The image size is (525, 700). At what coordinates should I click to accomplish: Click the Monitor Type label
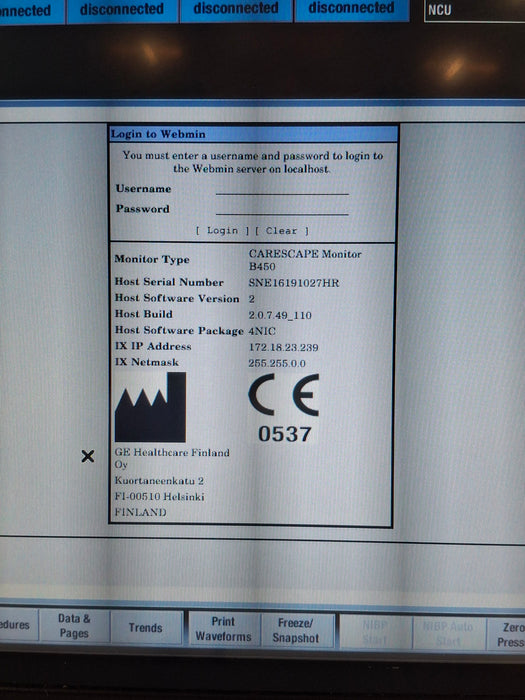point(152,259)
